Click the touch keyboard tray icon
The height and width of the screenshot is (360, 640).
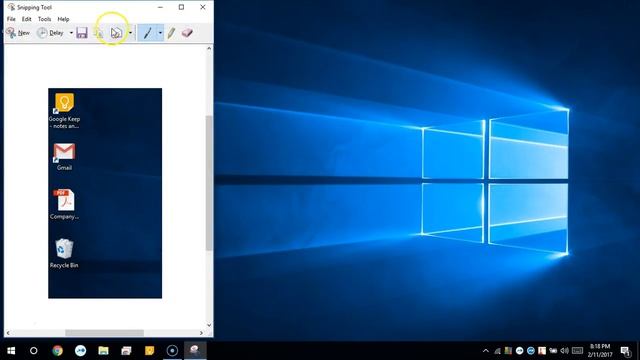click(578, 351)
